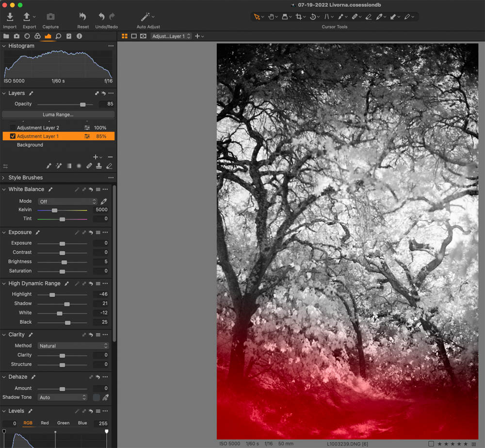485x448 pixels.
Task: Click the Auto Adjust magic wand
Action: 145,17
